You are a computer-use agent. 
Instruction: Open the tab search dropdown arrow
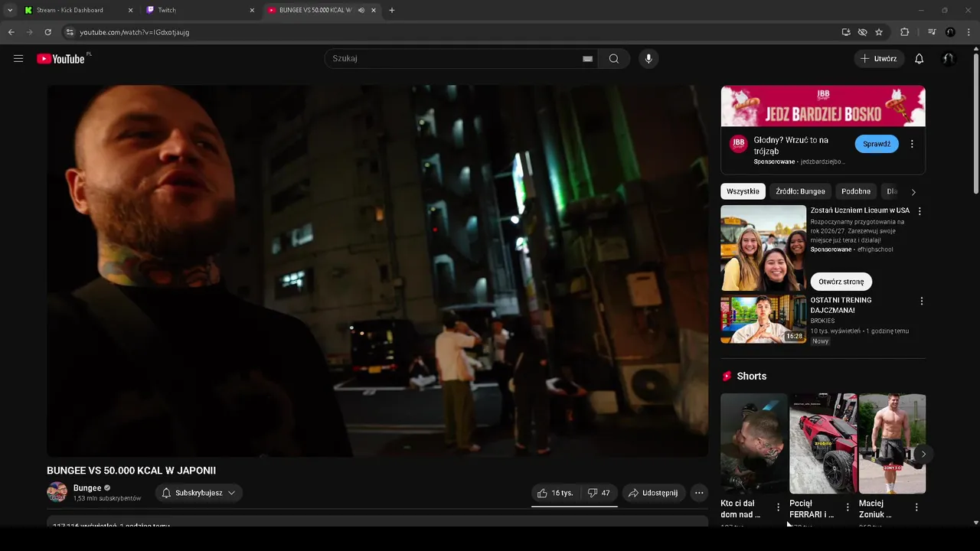point(10,10)
